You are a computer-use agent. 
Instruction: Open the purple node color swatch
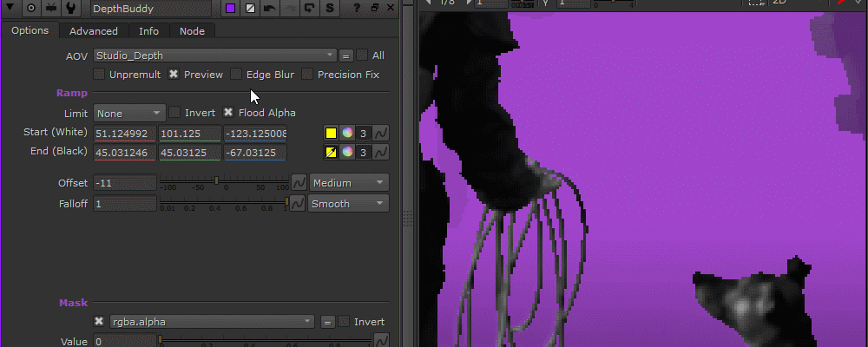(x=231, y=9)
